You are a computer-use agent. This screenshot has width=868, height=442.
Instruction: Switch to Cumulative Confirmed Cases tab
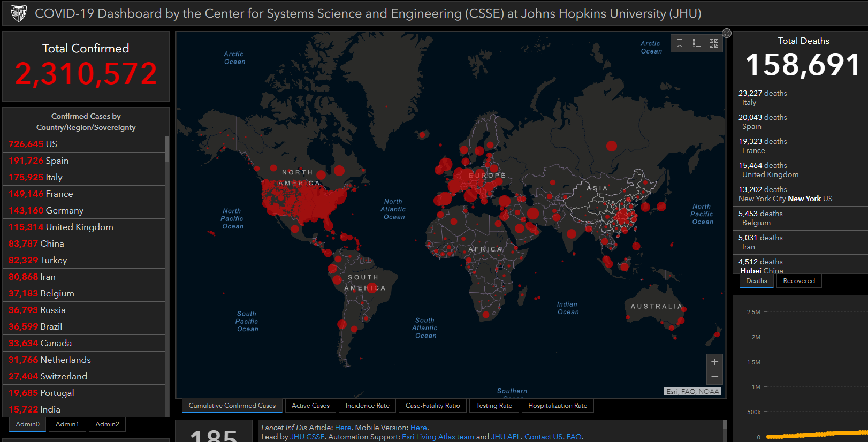pos(232,406)
